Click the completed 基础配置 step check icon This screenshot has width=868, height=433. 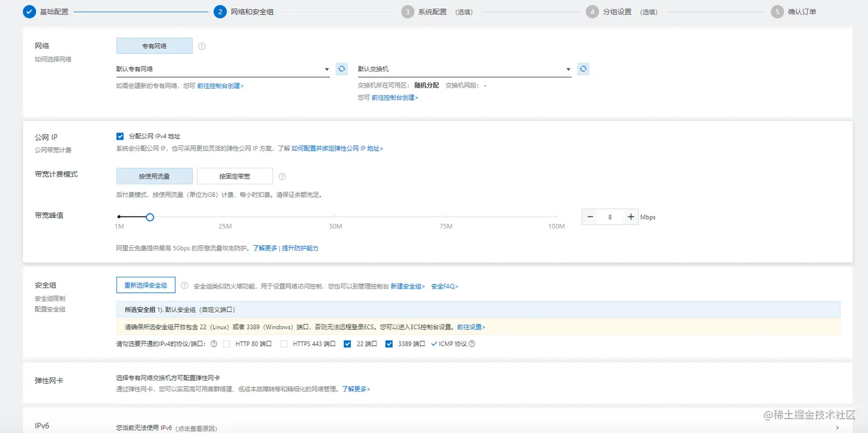[30, 11]
